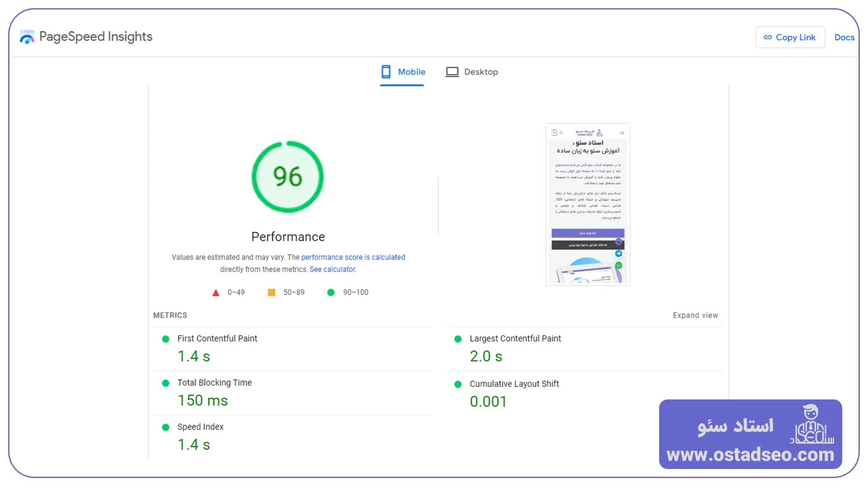Click the Ostad SEO doctor logo watermark
This screenshot has height=488, width=868.
811,425
